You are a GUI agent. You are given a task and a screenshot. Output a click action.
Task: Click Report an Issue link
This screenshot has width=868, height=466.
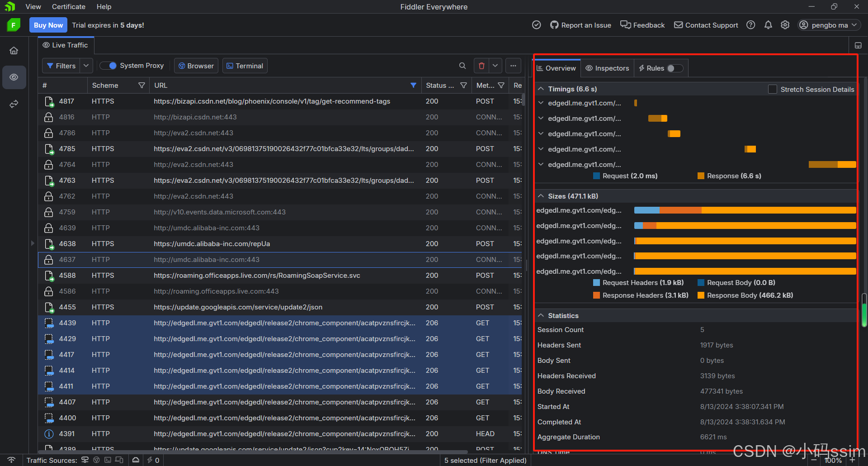point(580,25)
